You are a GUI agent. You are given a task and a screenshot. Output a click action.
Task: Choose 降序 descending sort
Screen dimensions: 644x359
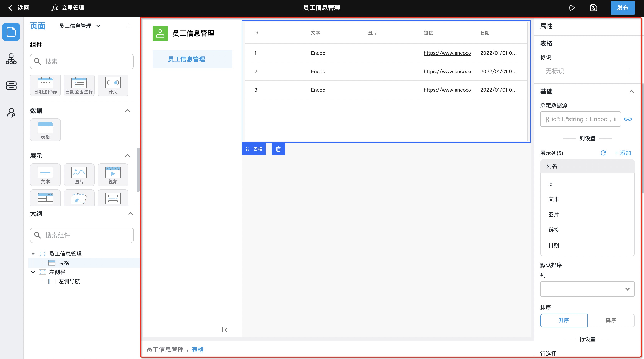(611, 321)
